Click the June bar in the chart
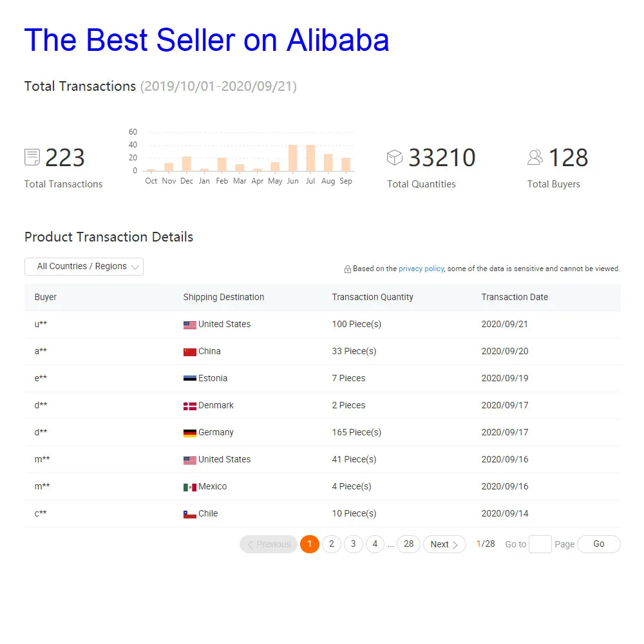 click(x=293, y=158)
